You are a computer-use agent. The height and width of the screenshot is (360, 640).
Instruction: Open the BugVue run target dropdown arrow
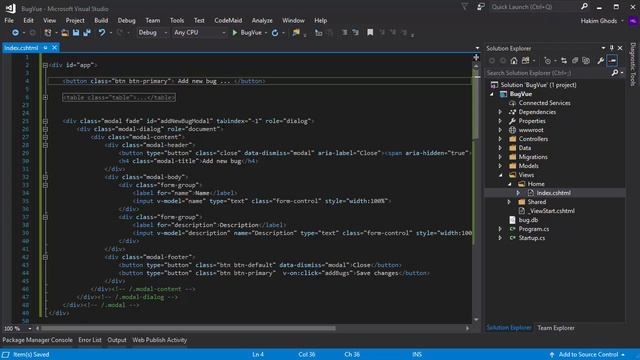tap(266, 33)
